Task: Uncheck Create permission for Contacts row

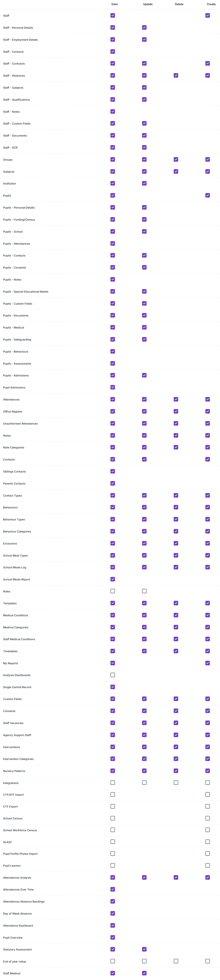Action: pyautogui.click(x=207, y=459)
